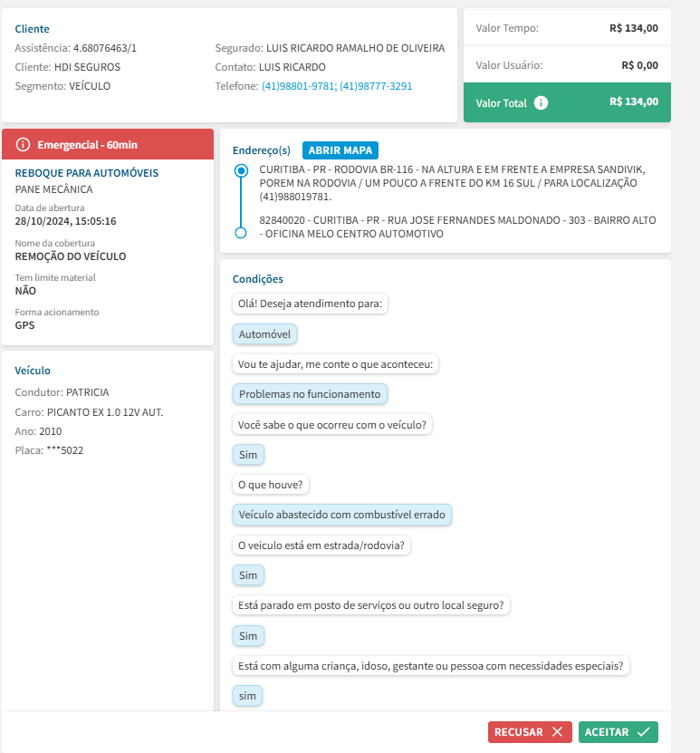Viewport: 700px width, 753px height.
Task: Click the "Veículo abastecido com combustível errado" bubble
Action: (x=341, y=515)
